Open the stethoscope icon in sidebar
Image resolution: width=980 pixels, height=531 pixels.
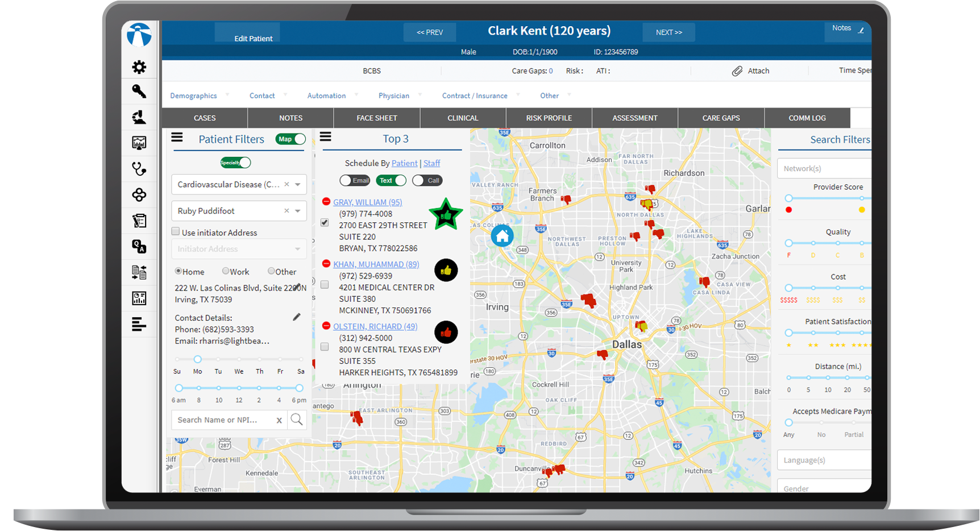click(139, 169)
